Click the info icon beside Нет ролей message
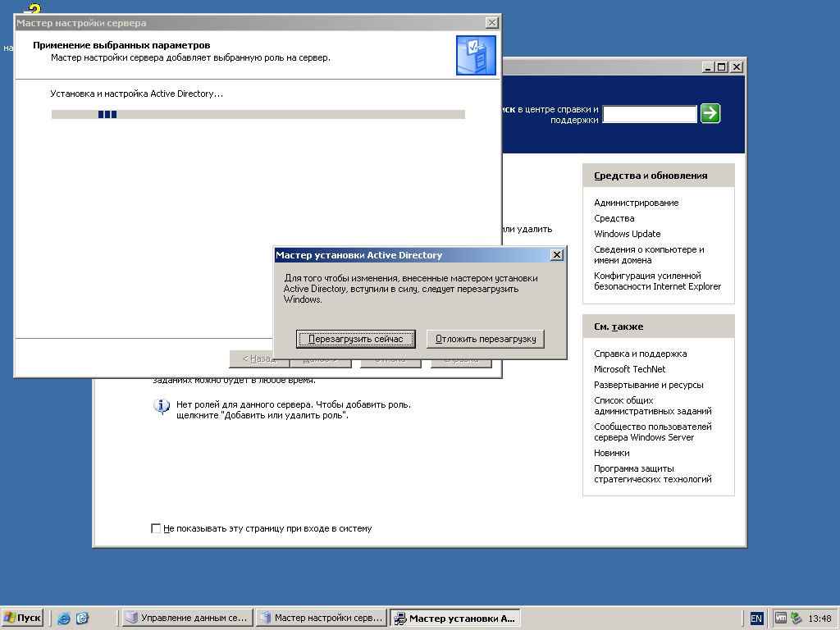This screenshot has height=630, width=840. point(162,406)
